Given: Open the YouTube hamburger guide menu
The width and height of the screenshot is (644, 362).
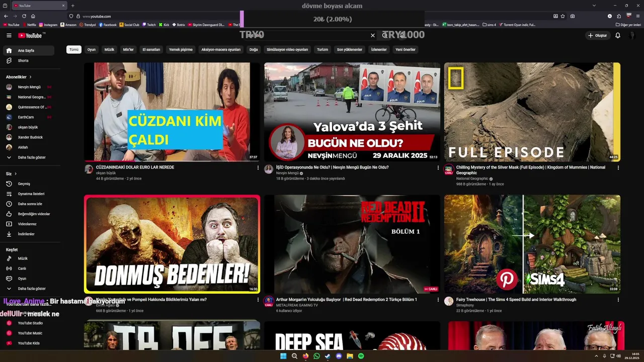Looking at the screenshot, I should (x=9, y=35).
